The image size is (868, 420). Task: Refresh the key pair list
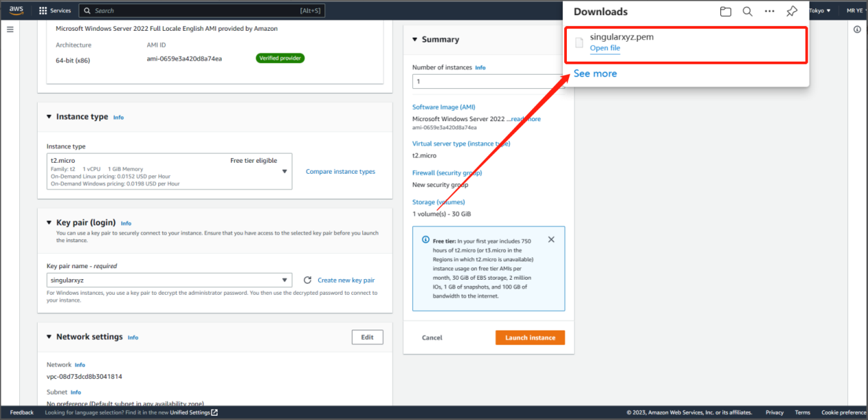coord(307,280)
